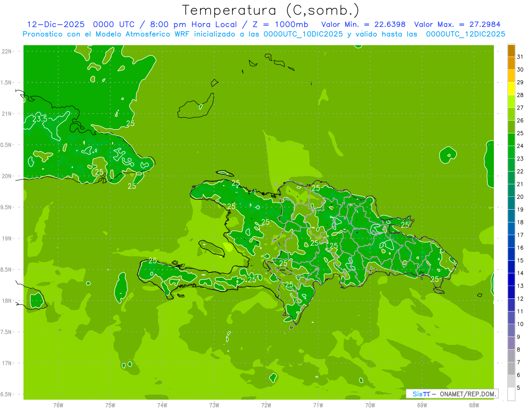Click the white swatch below the 5 label
532x411 pixels.
click(511, 394)
